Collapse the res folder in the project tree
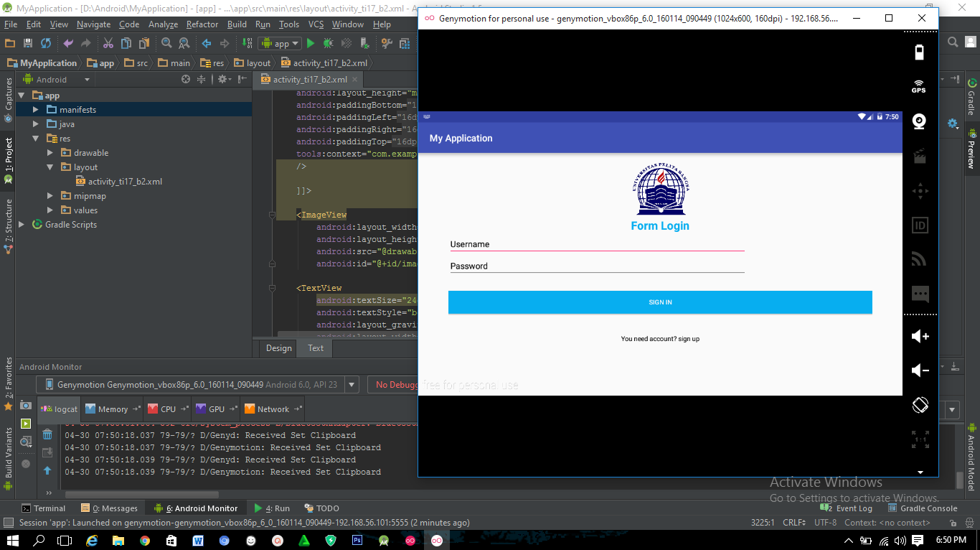The width and height of the screenshot is (980, 550). 34,138
